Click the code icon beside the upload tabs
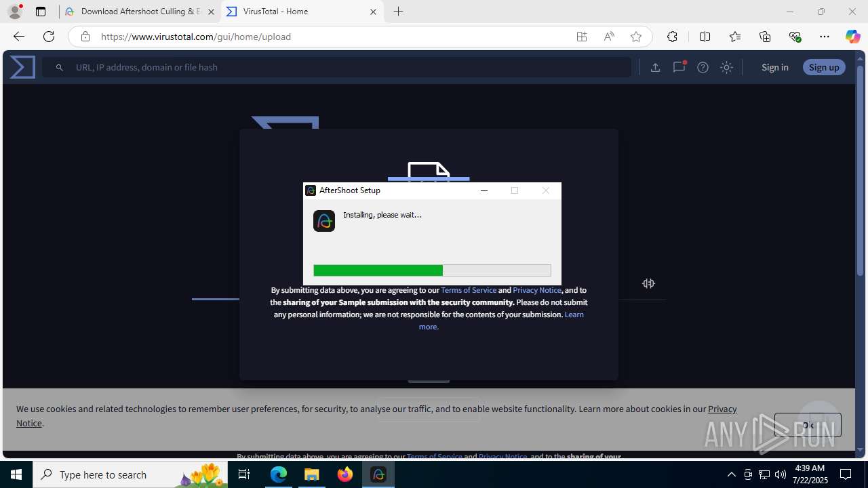 click(x=648, y=283)
